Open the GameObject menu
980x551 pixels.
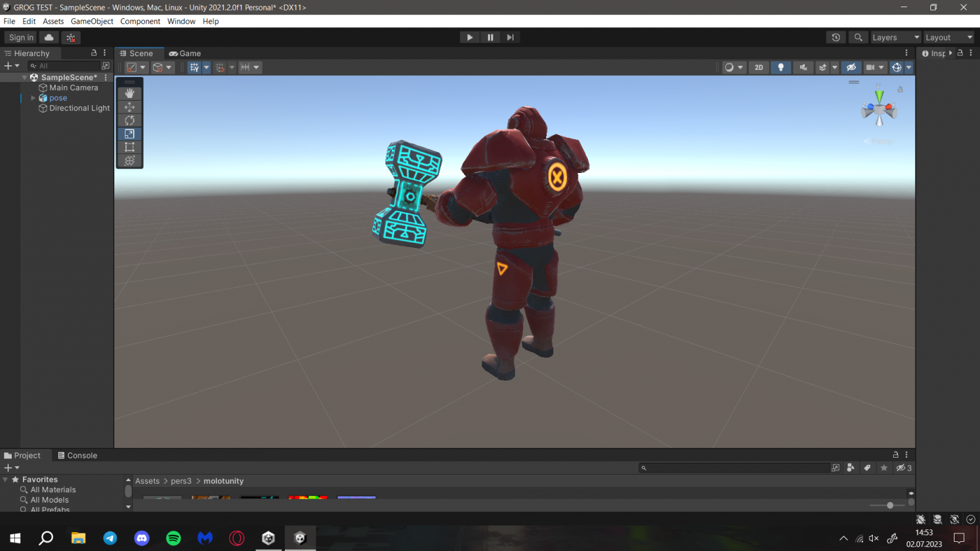coord(91,21)
